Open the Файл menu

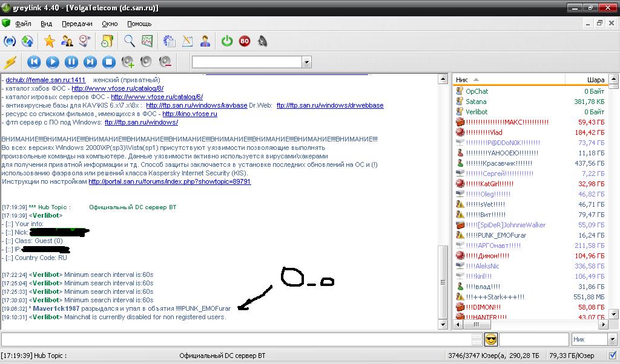click(x=24, y=24)
